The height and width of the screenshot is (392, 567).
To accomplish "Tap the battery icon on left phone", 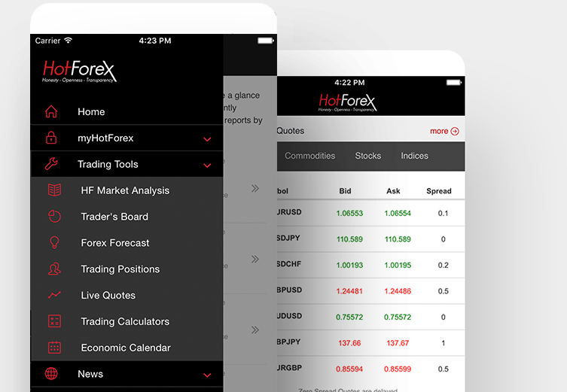I will 265,41.
